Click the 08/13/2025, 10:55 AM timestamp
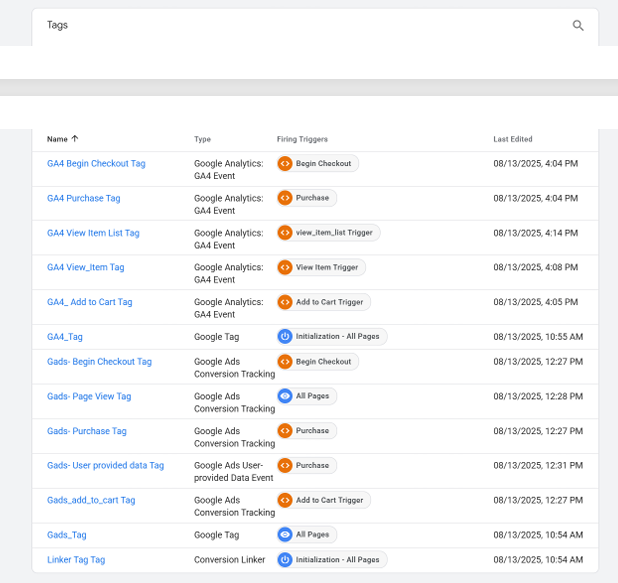618x583 pixels. pos(538,337)
